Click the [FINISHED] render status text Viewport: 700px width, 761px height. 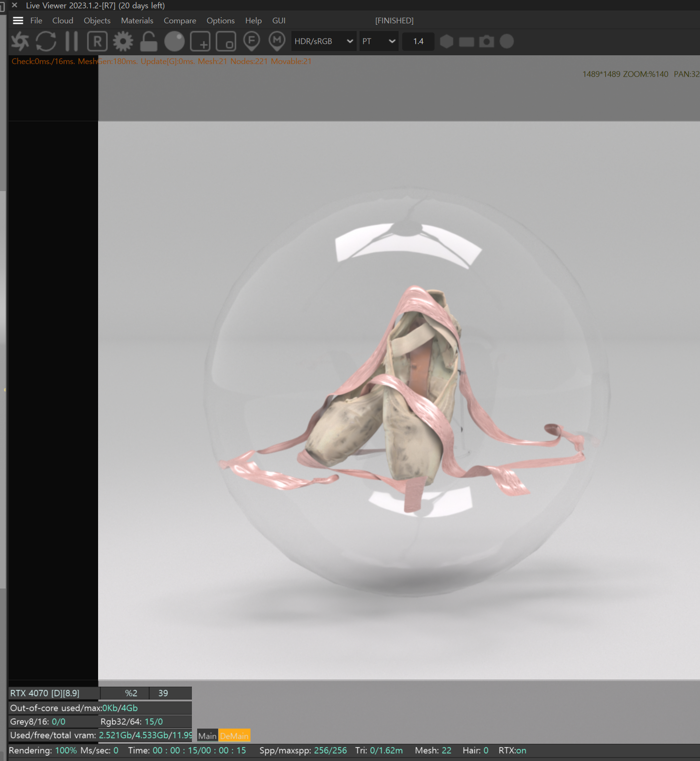click(x=394, y=20)
